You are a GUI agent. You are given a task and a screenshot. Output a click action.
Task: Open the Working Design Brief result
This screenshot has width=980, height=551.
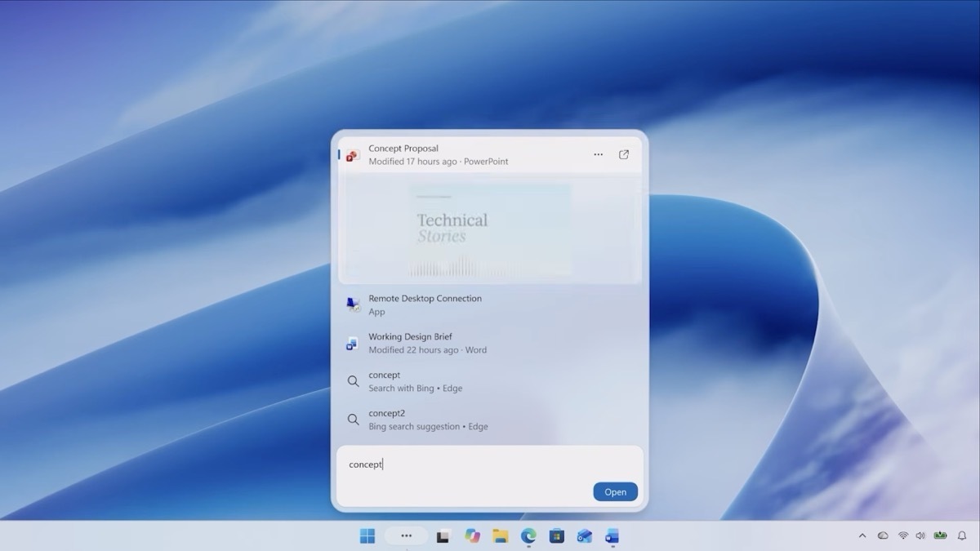click(489, 343)
